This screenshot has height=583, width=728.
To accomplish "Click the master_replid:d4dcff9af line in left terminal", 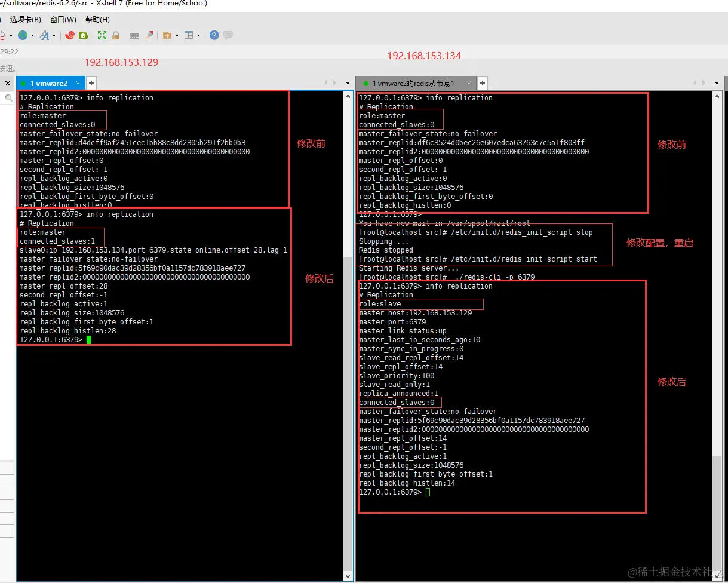I will (x=133, y=143).
